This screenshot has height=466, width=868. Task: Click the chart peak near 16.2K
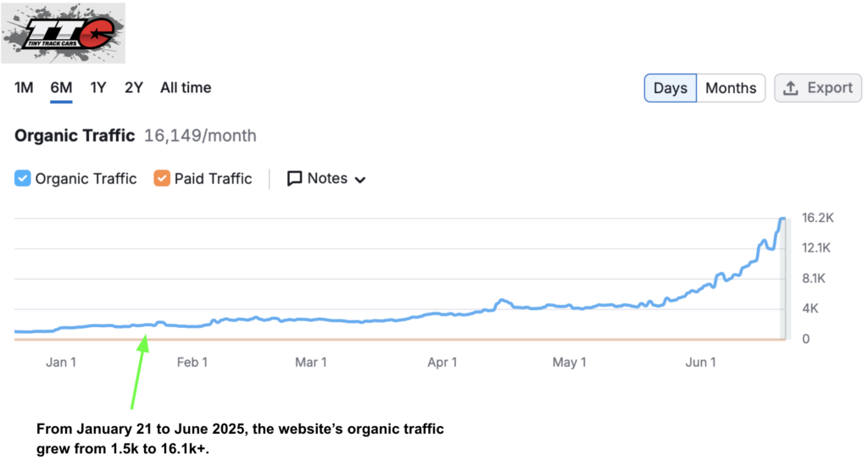coord(782,219)
